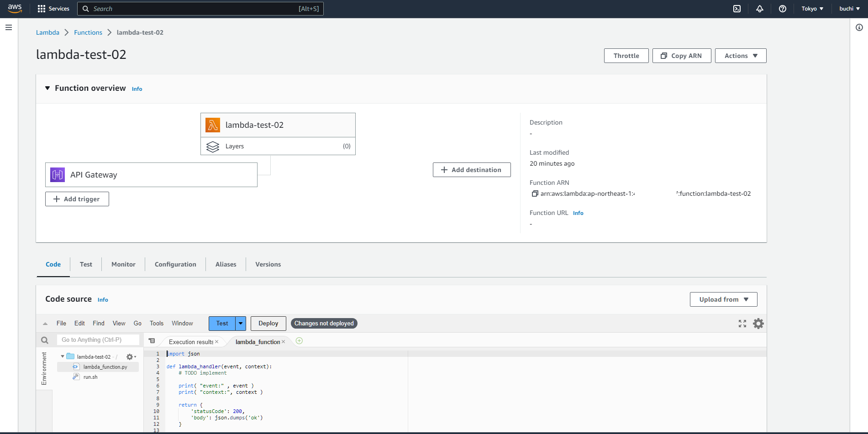Open the editor File menu
This screenshot has width=868, height=434.
[x=61, y=323]
